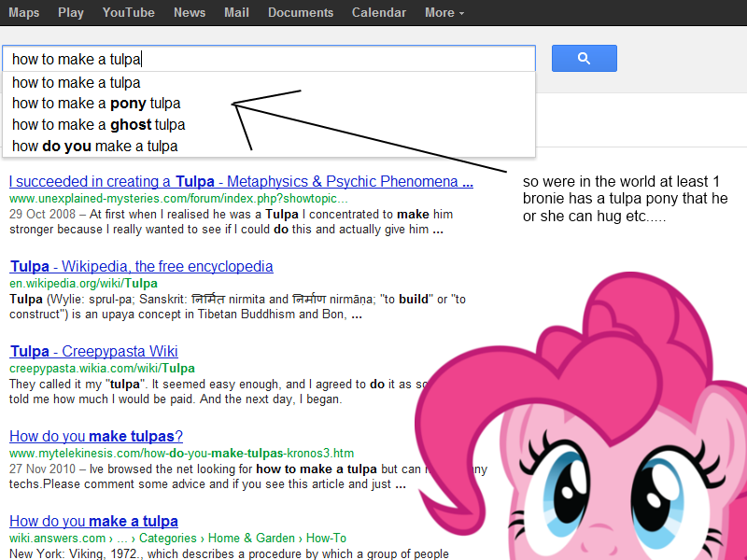This screenshot has width=747, height=560.
Task: Focus the search box containing 'how to make a tulpa'
Action: coord(269,59)
